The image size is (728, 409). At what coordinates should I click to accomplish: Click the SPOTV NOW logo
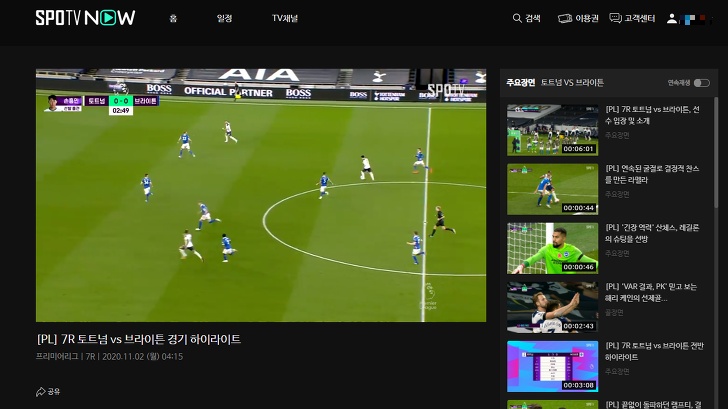tap(85, 18)
